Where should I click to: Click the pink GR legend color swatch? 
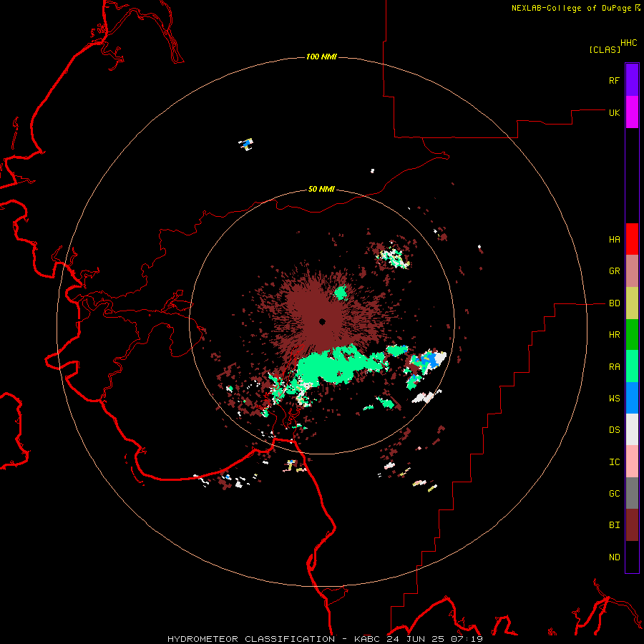point(632,271)
